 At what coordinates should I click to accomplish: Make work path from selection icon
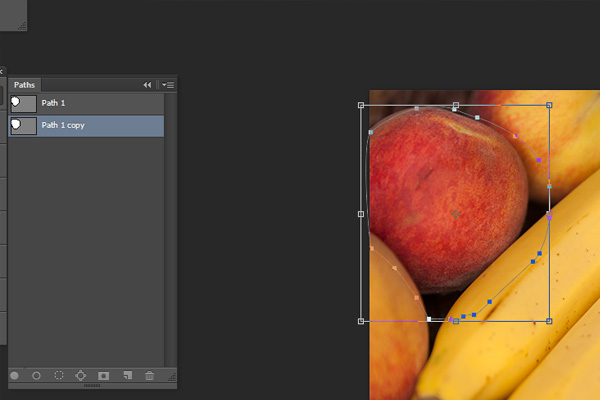point(80,376)
